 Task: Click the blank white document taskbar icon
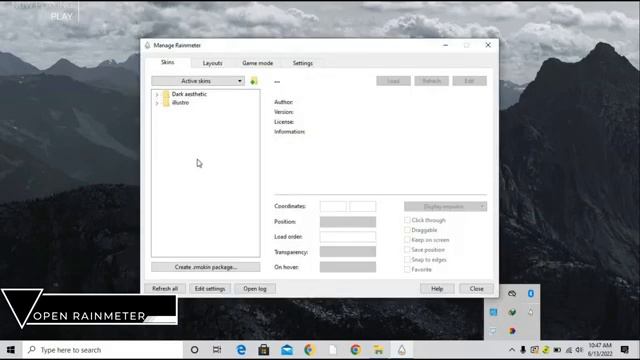pyautogui.click(x=333, y=350)
